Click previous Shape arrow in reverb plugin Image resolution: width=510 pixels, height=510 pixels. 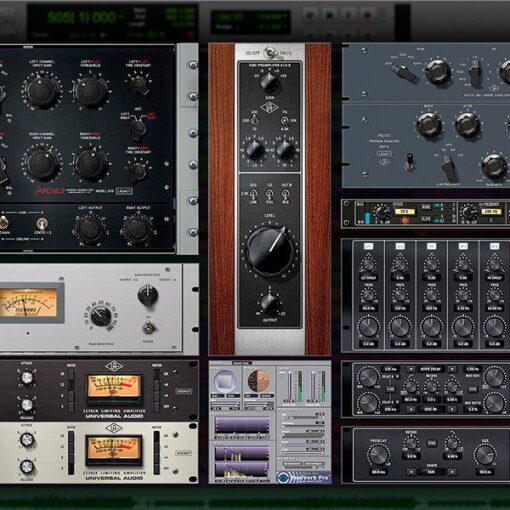tap(411, 472)
